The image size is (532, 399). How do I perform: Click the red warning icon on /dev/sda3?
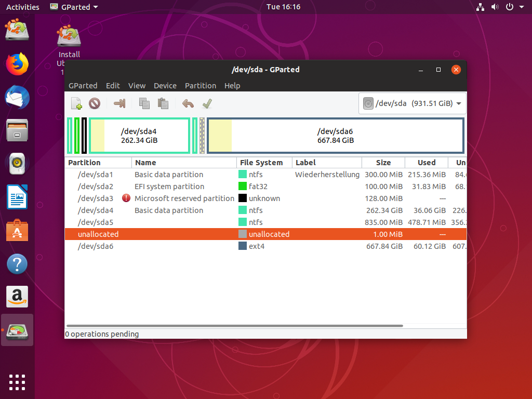126,198
